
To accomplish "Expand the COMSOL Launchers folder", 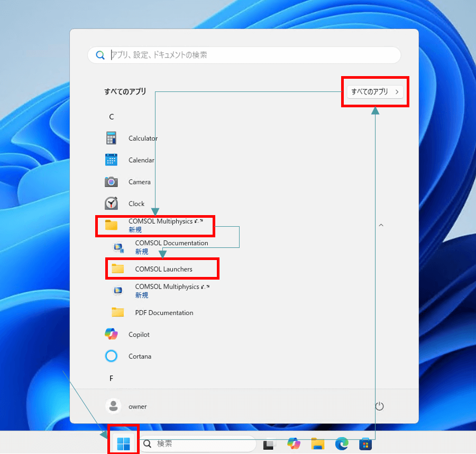I will [x=163, y=269].
